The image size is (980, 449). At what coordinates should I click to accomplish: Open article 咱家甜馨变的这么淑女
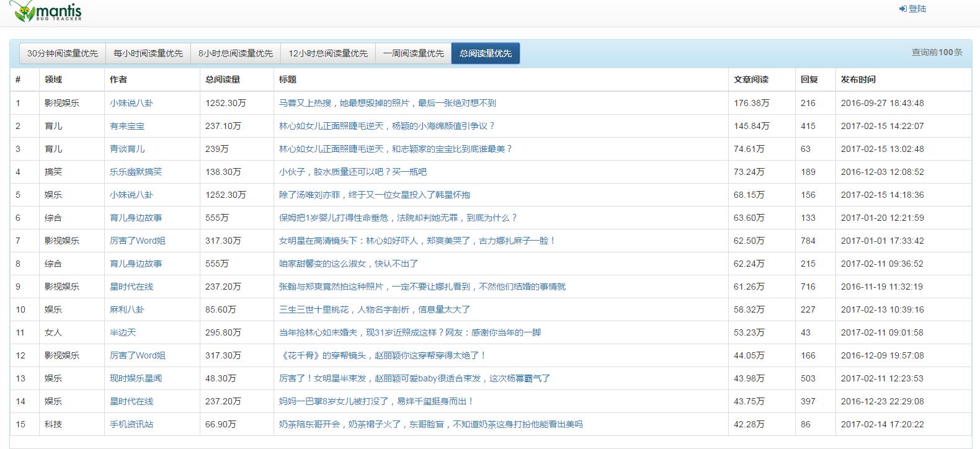pyautogui.click(x=349, y=264)
